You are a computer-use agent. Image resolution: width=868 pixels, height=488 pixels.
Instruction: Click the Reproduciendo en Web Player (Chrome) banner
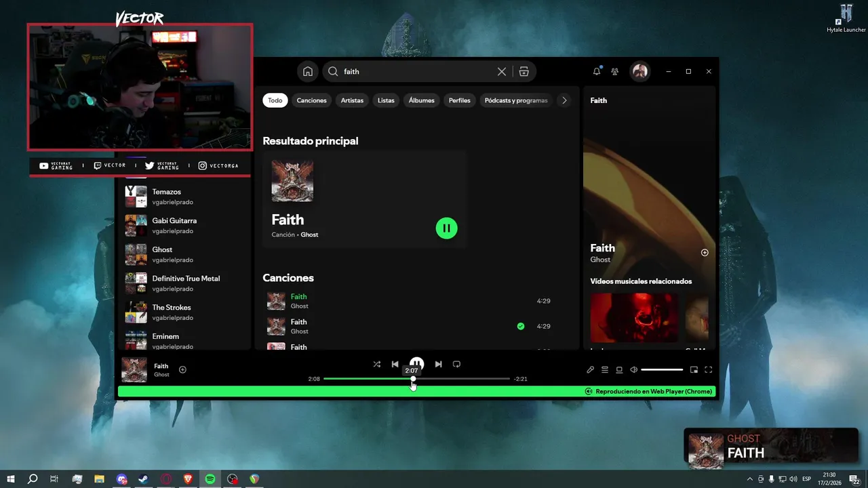(x=416, y=391)
